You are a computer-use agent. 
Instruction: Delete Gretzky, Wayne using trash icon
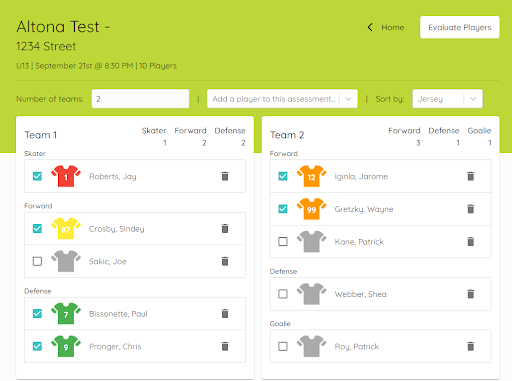[471, 209]
